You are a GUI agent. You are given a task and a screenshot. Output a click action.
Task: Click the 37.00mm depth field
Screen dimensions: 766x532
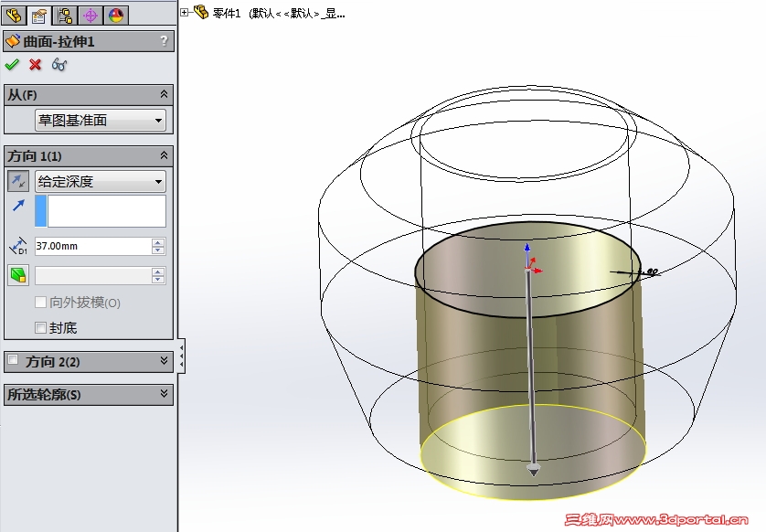(x=93, y=246)
